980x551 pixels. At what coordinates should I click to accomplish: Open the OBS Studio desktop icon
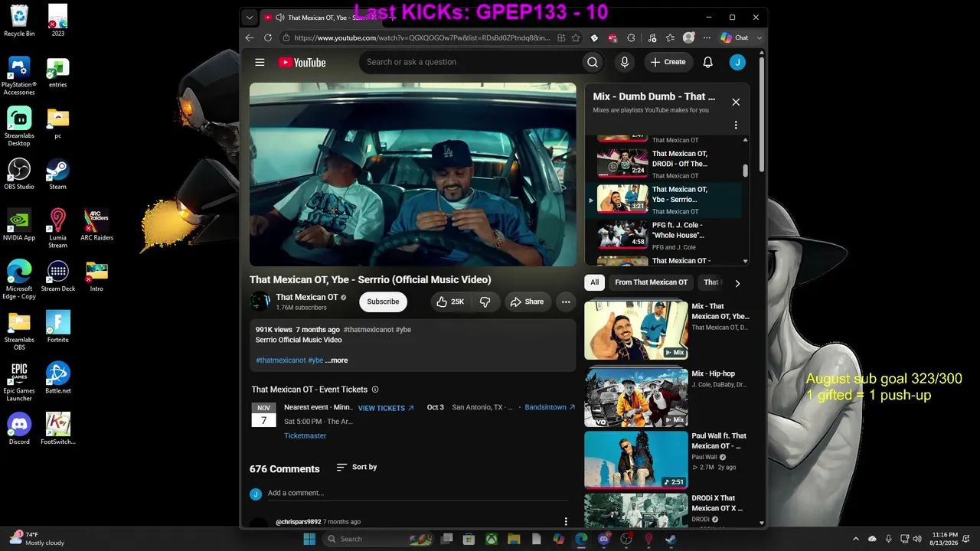19,174
